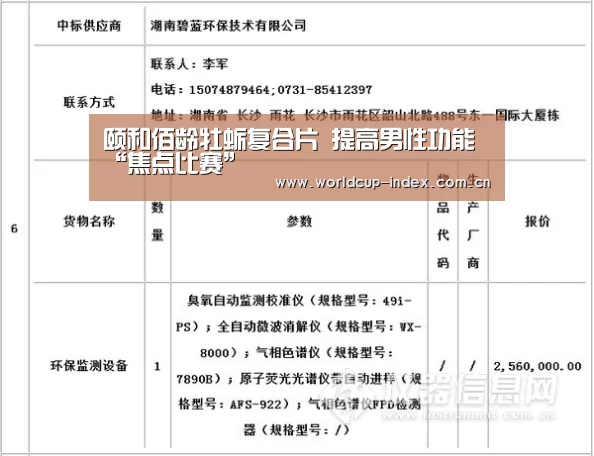The height and width of the screenshot is (456, 594).
Task: Click the 焦点比赛 overlay text
Action: click(x=175, y=164)
